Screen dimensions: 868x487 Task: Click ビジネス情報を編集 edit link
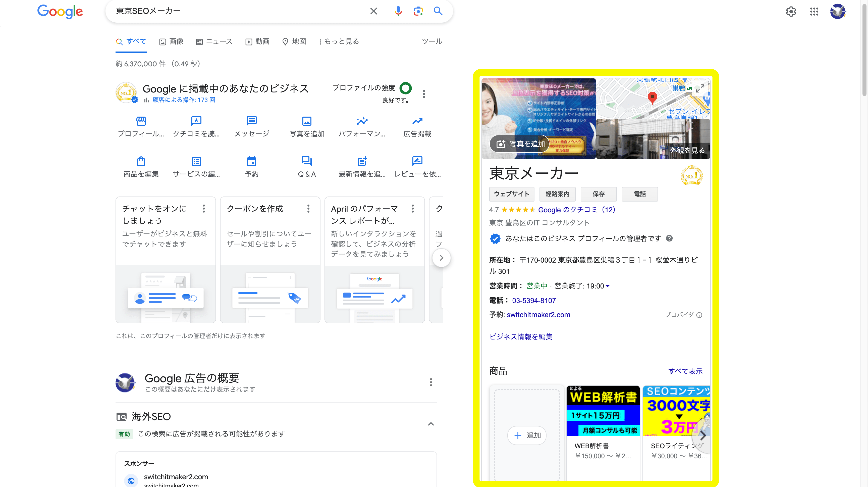(520, 336)
